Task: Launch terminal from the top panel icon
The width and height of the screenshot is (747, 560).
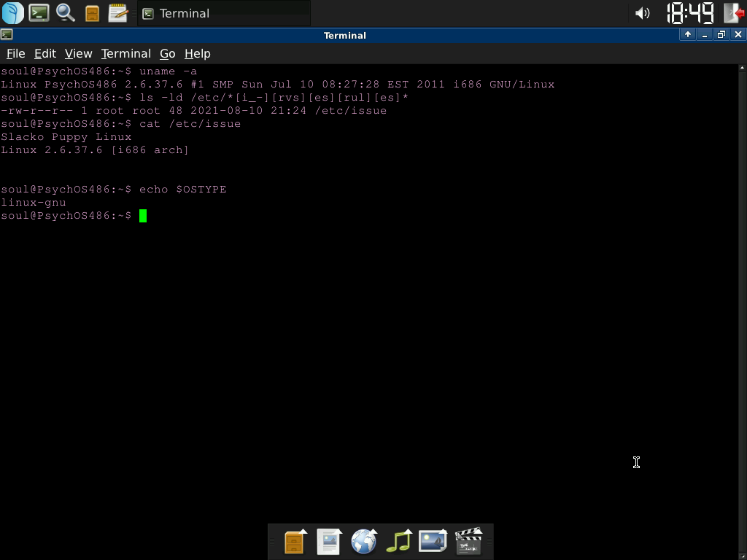Action: (x=39, y=13)
